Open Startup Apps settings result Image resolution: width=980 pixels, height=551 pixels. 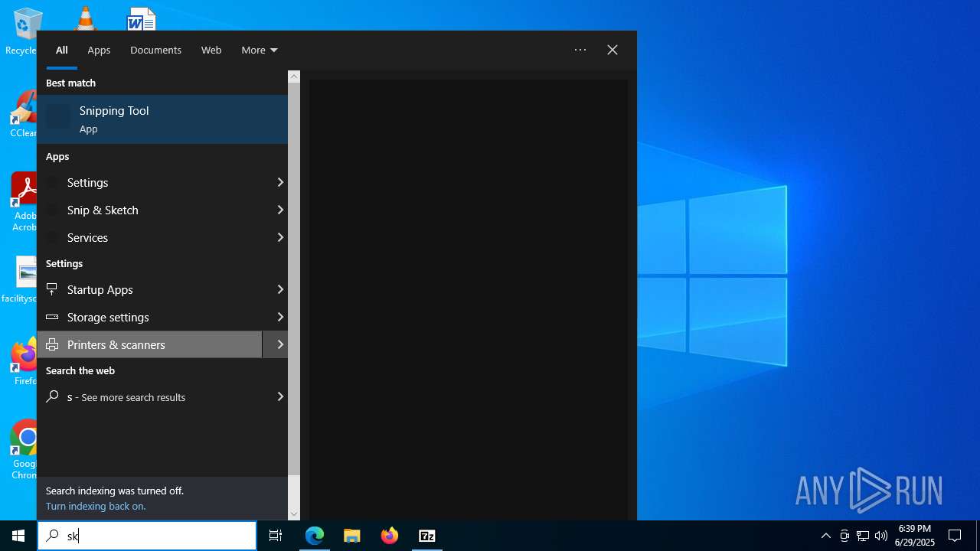(x=150, y=289)
